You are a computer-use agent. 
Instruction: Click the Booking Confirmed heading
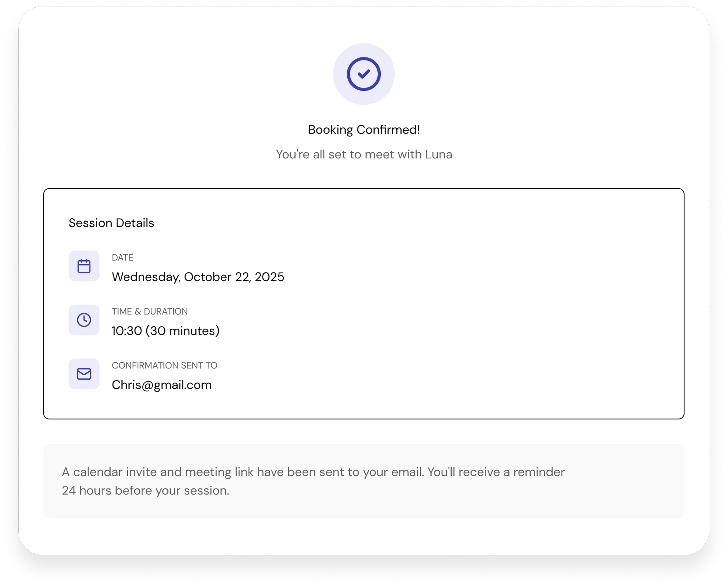(364, 129)
